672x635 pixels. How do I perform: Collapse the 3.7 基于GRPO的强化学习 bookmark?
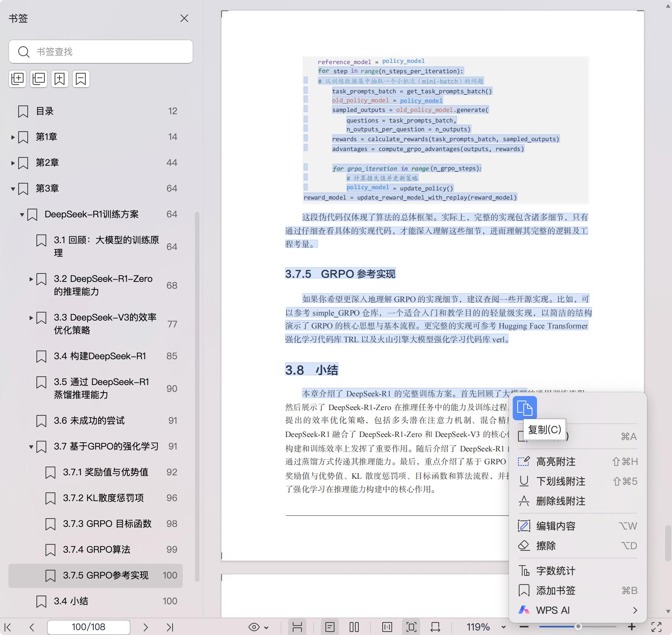tap(31, 447)
